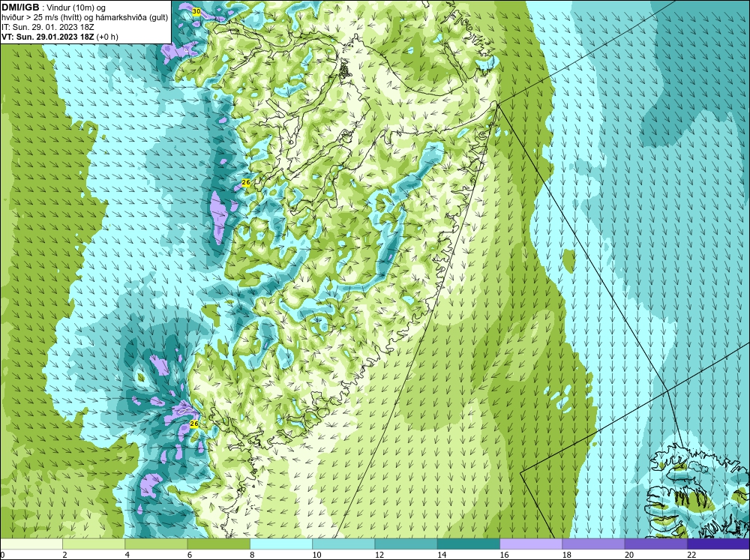Viewport: 750px width, 560px height.
Task: Click the legend scale value 8
Action: 252,555
